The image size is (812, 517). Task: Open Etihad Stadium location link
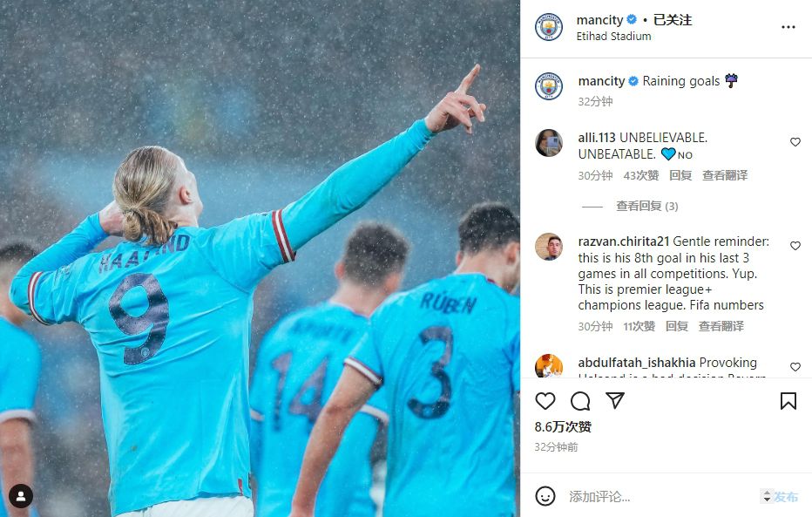tap(613, 37)
